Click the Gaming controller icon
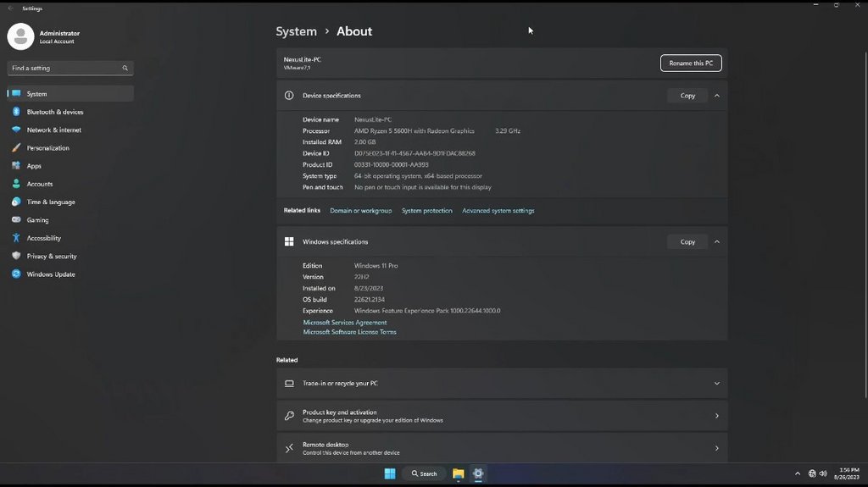 pyautogui.click(x=16, y=219)
